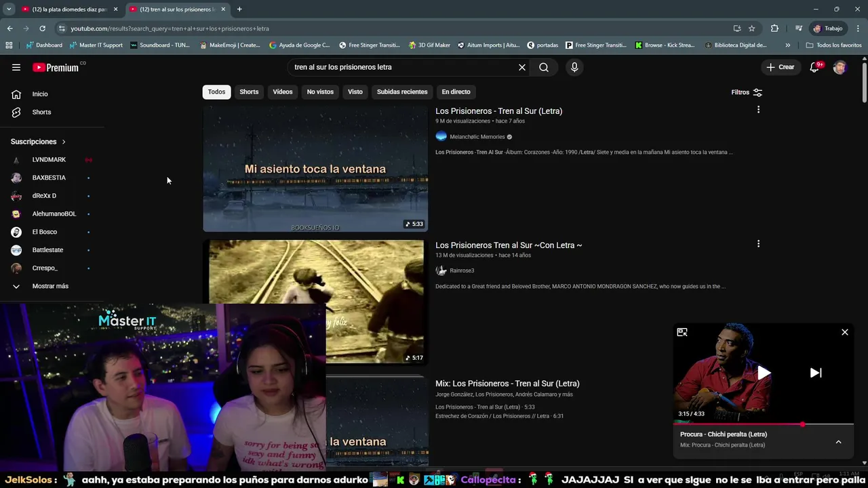This screenshot has height=488, width=868.
Task: Select the 'tren al sur los prisioneros' tab
Action: point(178,9)
